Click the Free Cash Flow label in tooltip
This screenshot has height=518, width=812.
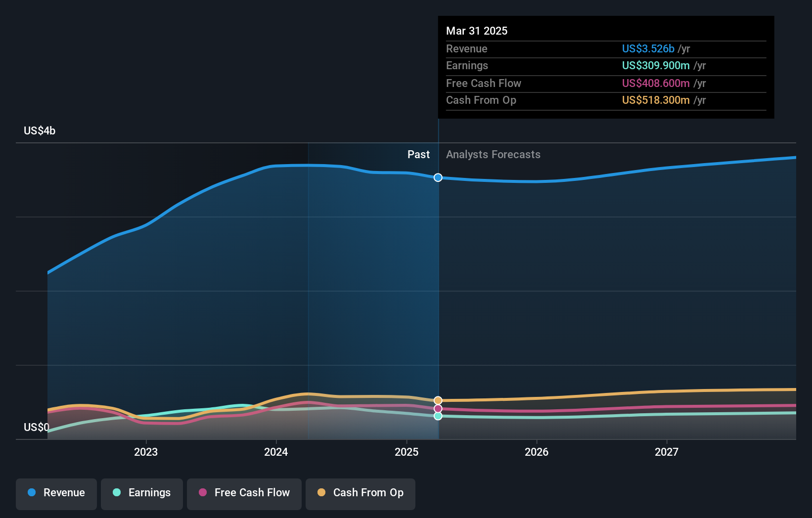[484, 83]
